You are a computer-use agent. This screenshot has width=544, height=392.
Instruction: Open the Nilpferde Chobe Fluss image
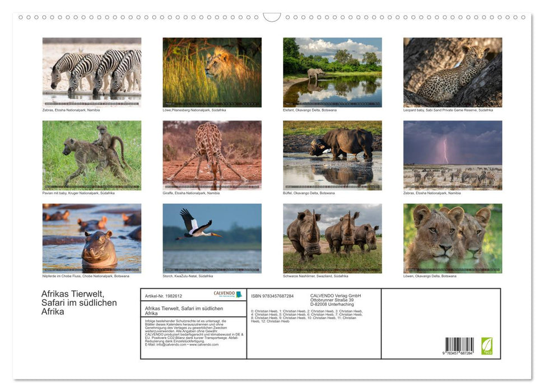pos(92,238)
